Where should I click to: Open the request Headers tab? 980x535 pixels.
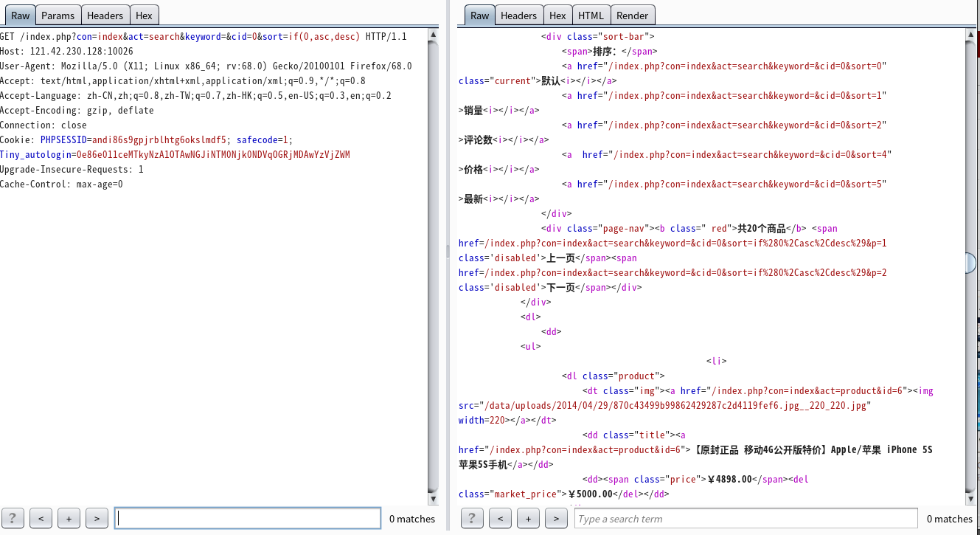click(x=105, y=15)
